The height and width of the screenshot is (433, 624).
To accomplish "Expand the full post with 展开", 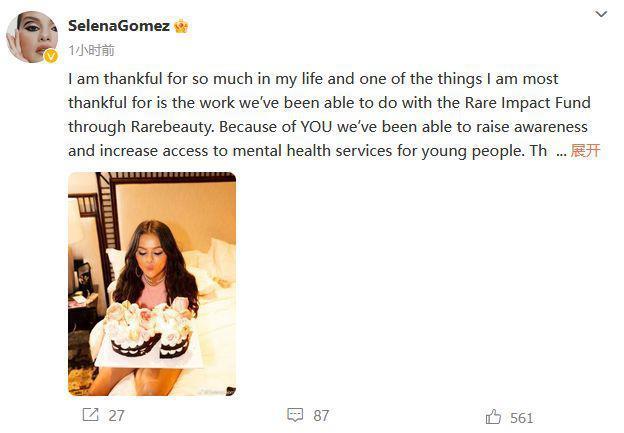I will [x=585, y=151].
